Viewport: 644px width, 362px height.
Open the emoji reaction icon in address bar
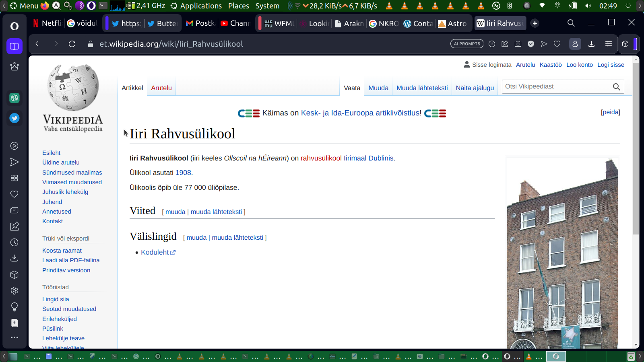tap(492, 44)
